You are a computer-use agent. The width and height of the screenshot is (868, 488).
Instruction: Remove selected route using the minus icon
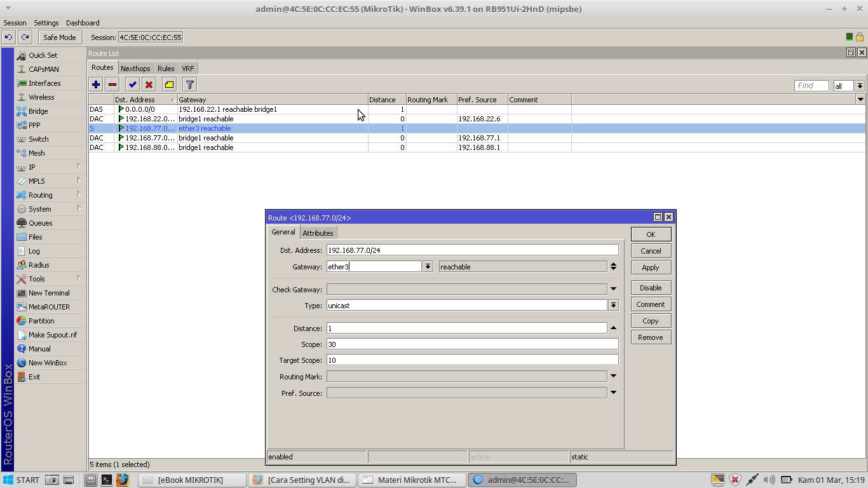pyautogui.click(x=112, y=84)
